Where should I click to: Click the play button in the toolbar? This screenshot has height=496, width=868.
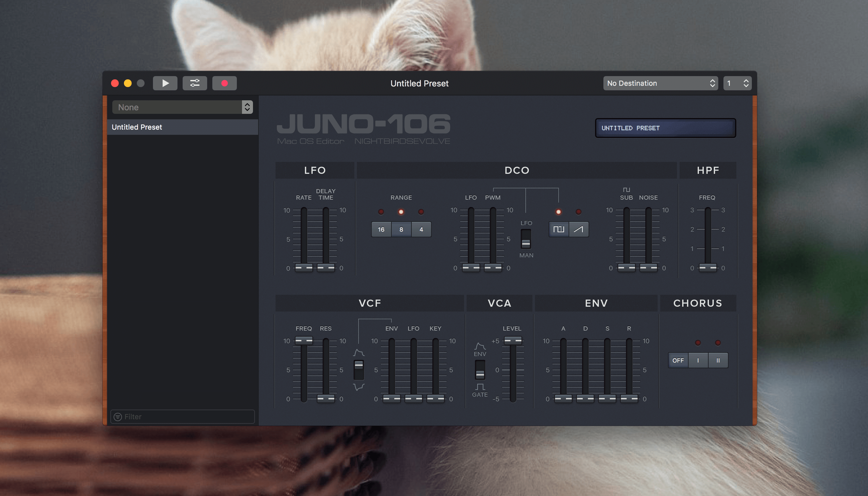point(165,83)
